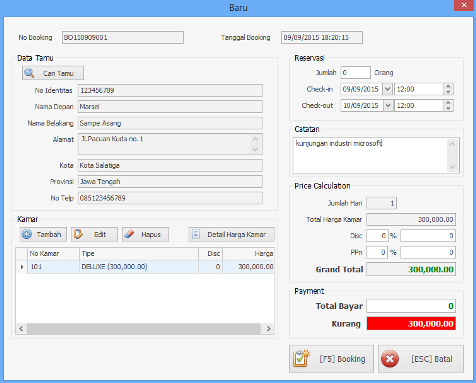Select room row 101 in Kamar table
Viewport: 476px width, 383px height.
145,267
